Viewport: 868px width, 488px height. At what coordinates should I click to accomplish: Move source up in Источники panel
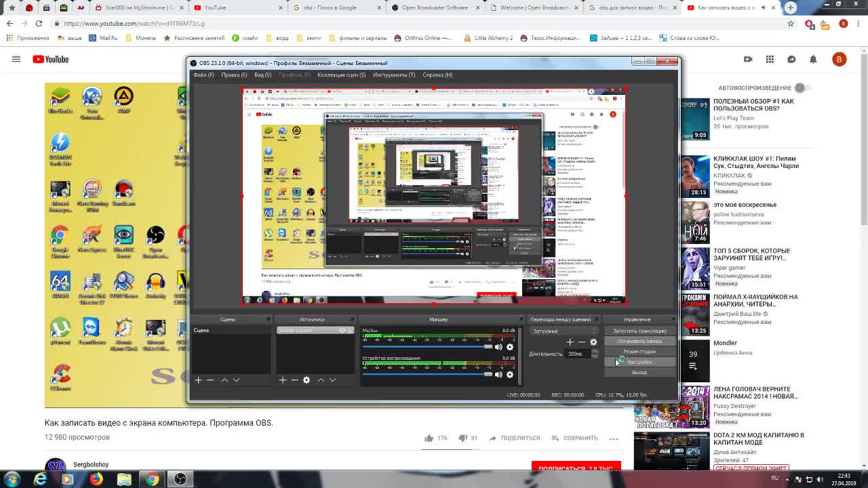pyautogui.click(x=321, y=380)
